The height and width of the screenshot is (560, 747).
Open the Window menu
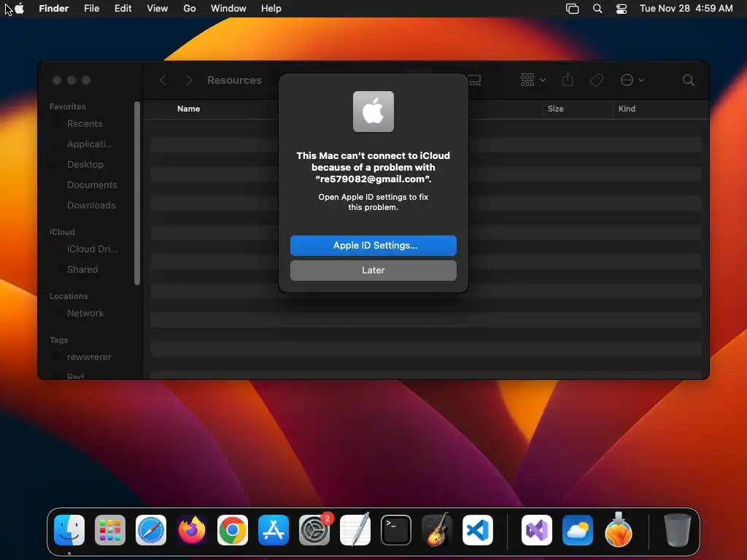click(x=228, y=9)
